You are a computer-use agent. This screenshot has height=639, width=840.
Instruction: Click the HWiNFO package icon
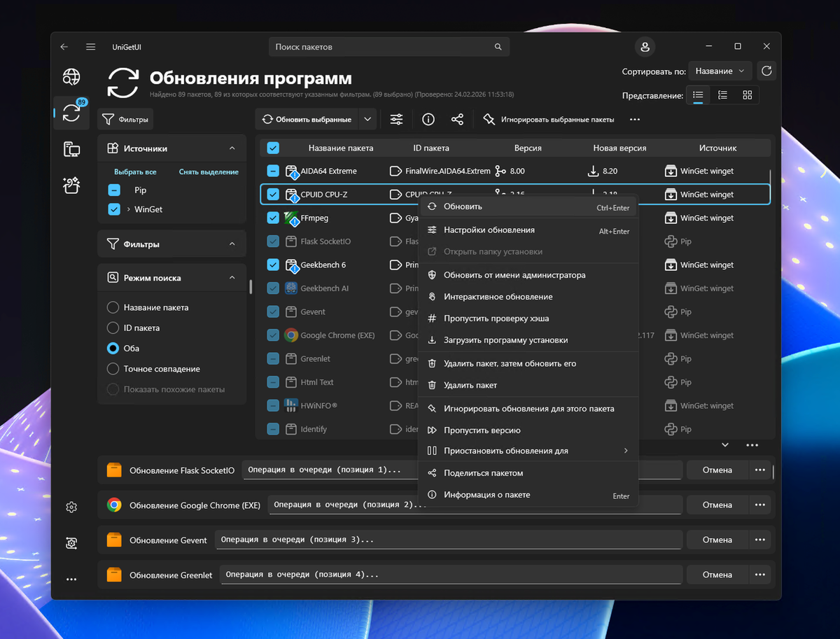[292, 406]
